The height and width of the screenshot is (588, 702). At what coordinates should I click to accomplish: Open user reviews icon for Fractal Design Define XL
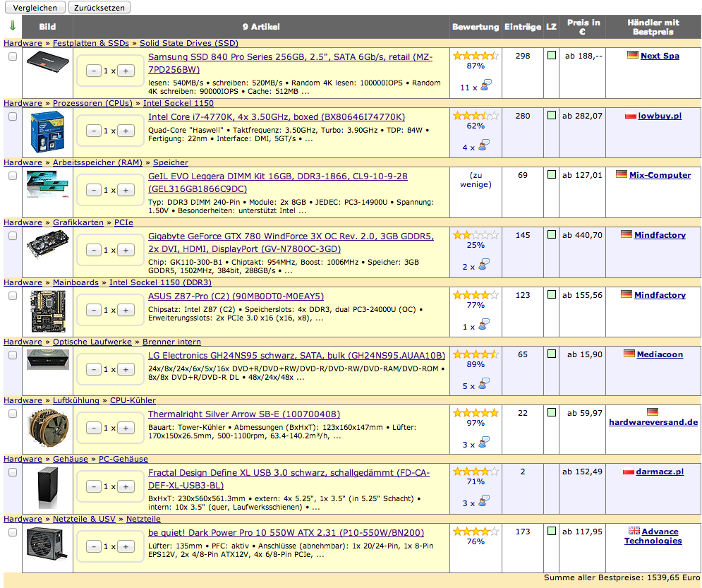(484, 501)
